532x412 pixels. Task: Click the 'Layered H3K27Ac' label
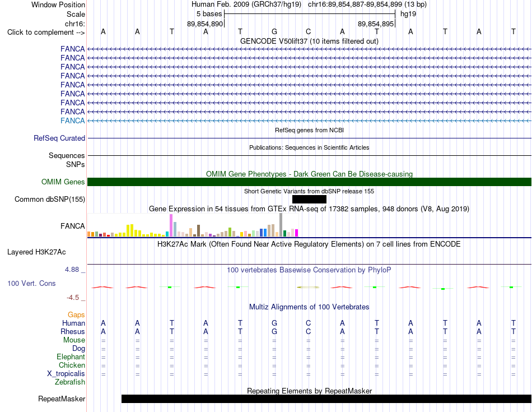click(36, 252)
